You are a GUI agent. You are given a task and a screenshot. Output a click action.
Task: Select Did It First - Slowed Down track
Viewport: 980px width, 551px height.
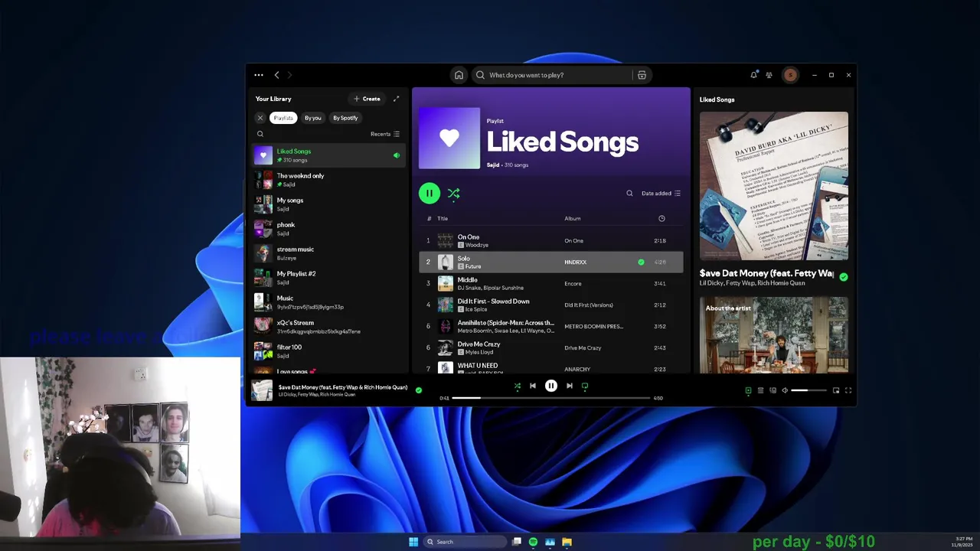pyautogui.click(x=550, y=305)
